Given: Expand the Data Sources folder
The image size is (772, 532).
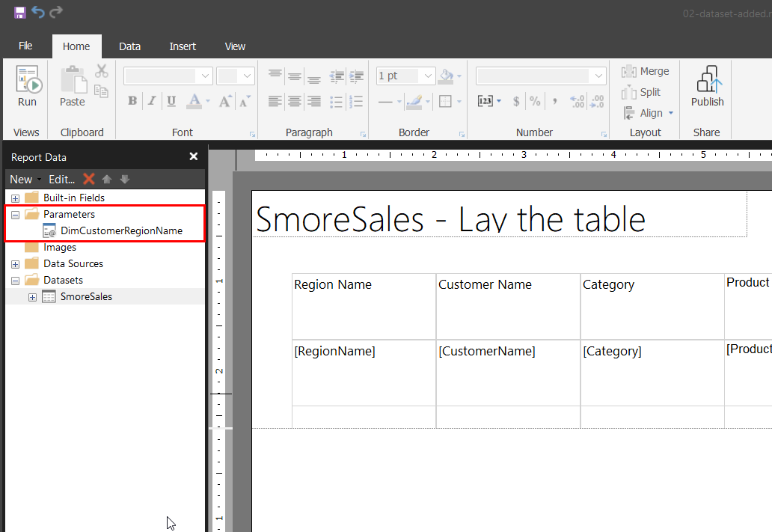Looking at the screenshot, I should pos(15,265).
